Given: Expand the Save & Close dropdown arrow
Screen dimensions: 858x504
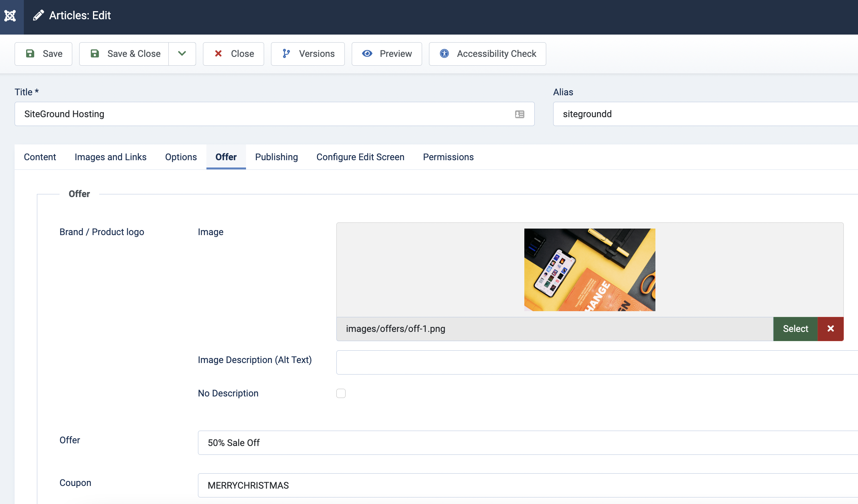Looking at the screenshot, I should coord(182,54).
